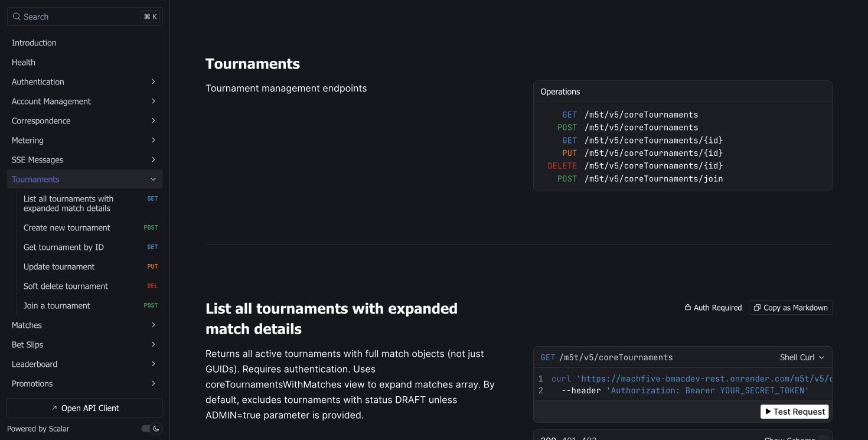Click the lock icon beside Auth Required
Image resolution: width=868 pixels, height=440 pixels.
687,308
